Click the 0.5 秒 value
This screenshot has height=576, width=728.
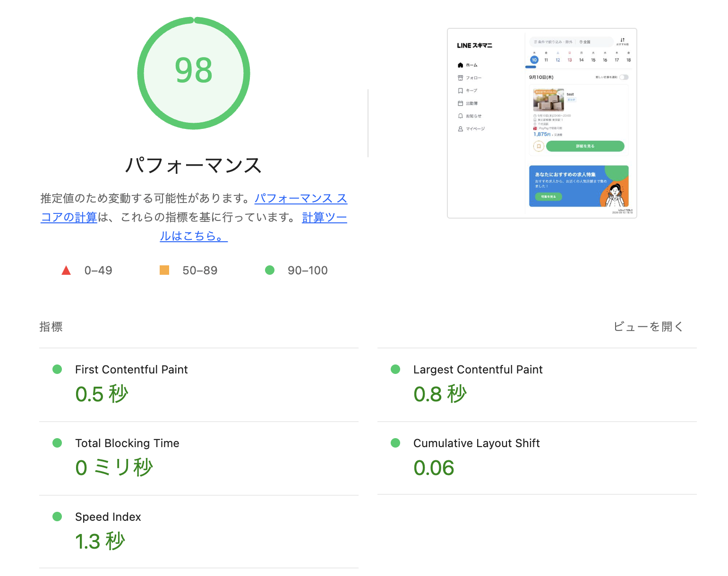coord(102,394)
